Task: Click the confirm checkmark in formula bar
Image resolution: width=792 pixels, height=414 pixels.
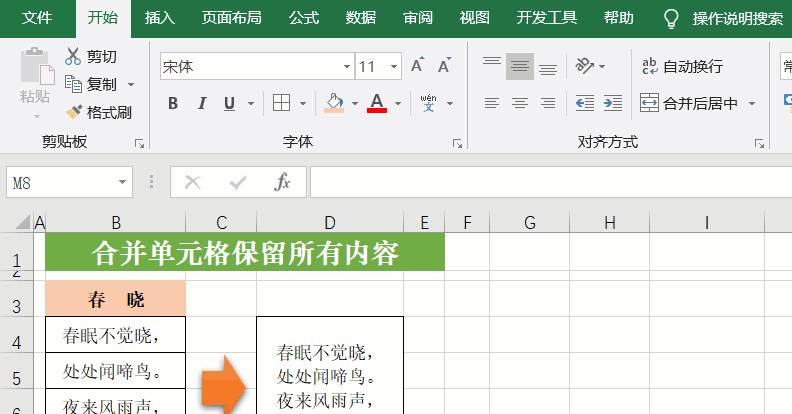Action: click(237, 182)
